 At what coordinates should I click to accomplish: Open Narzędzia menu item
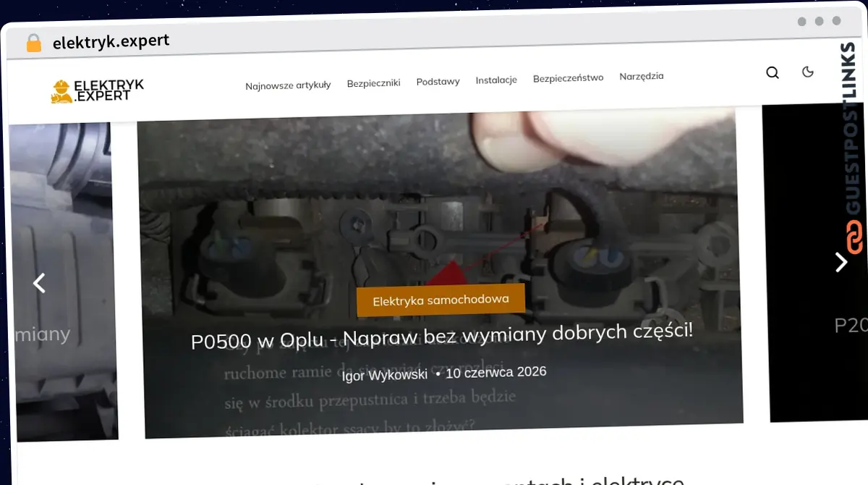click(x=641, y=76)
